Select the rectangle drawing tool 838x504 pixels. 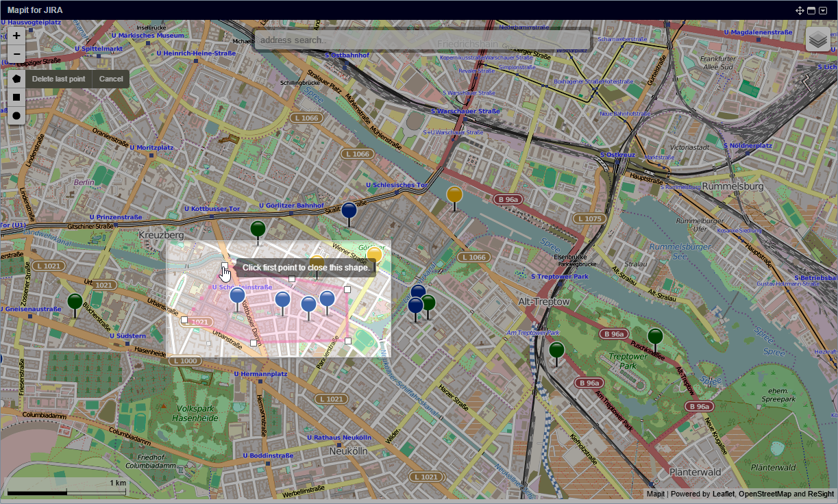click(15, 97)
